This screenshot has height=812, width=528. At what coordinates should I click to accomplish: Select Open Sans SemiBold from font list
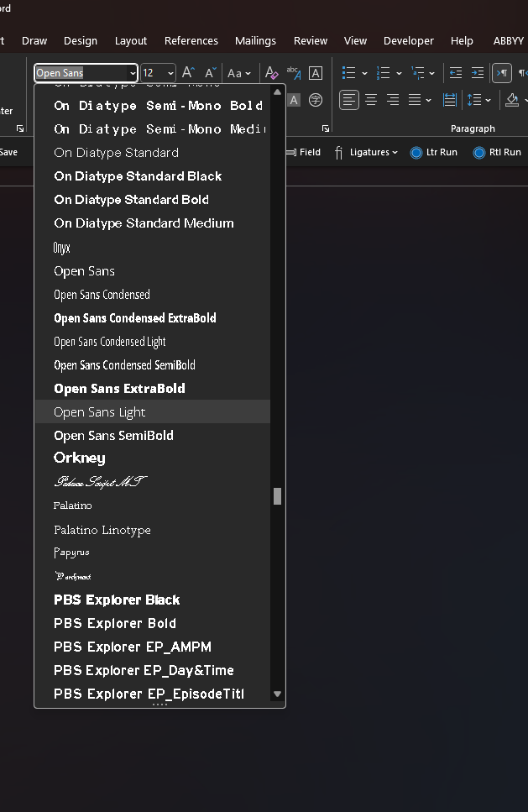(x=113, y=435)
